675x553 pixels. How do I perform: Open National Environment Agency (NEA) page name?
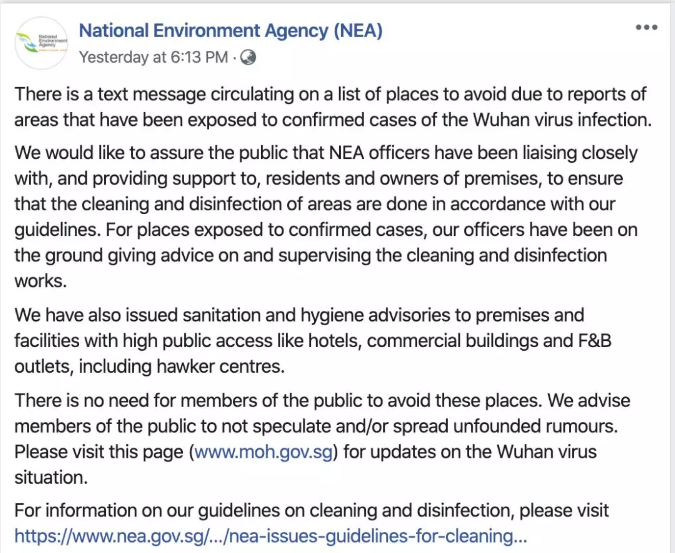click(x=230, y=31)
